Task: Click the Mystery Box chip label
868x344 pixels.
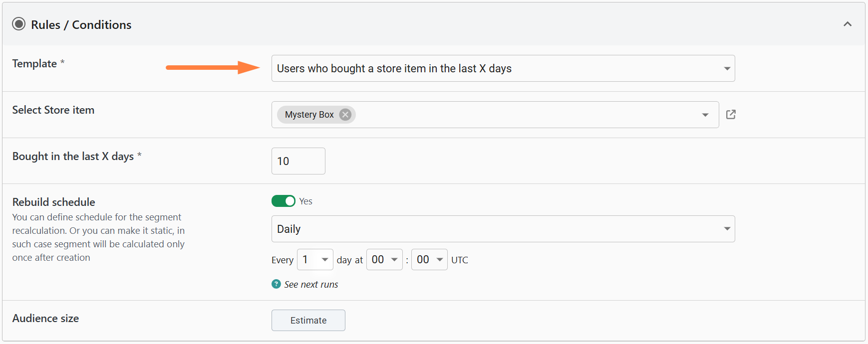Action: coord(309,115)
